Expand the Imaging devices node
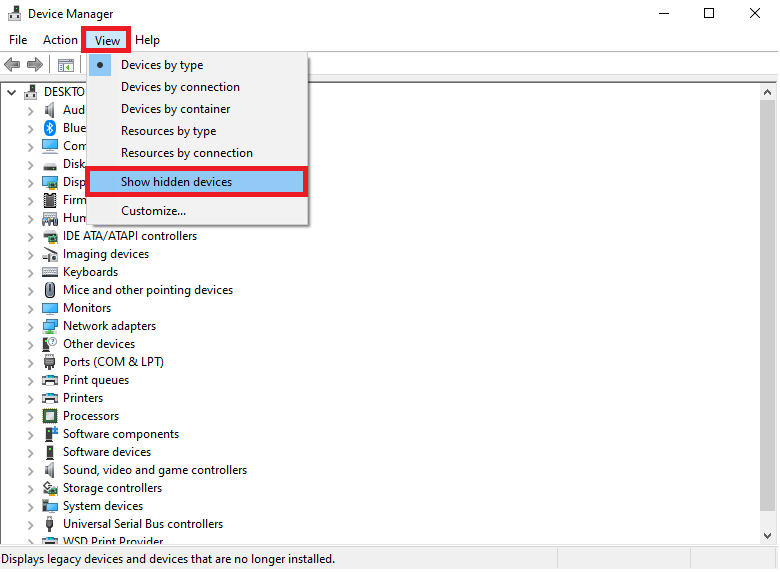The image size is (780, 572). pyautogui.click(x=31, y=255)
